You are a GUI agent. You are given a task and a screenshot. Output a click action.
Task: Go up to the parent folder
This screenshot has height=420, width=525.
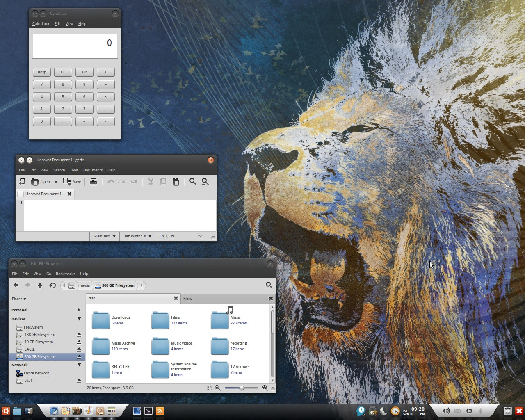pyautogui.click(x=40, y=285)
